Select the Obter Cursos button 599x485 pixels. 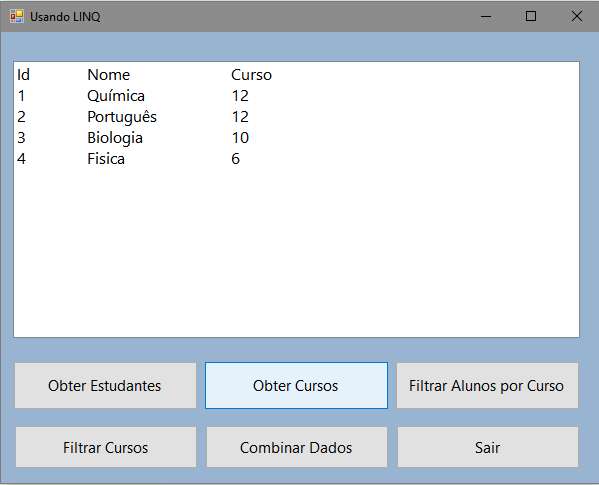click(x=296, y=385)
